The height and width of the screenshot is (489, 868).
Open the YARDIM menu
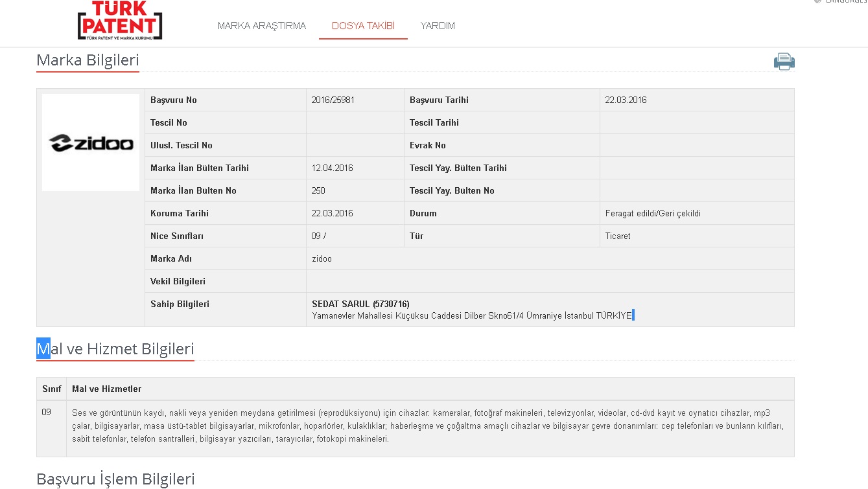click(x=438, y=26)
